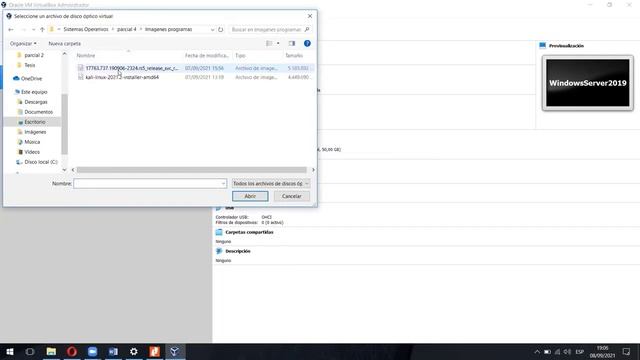Switch to Word on taskbar

(113, 351)
